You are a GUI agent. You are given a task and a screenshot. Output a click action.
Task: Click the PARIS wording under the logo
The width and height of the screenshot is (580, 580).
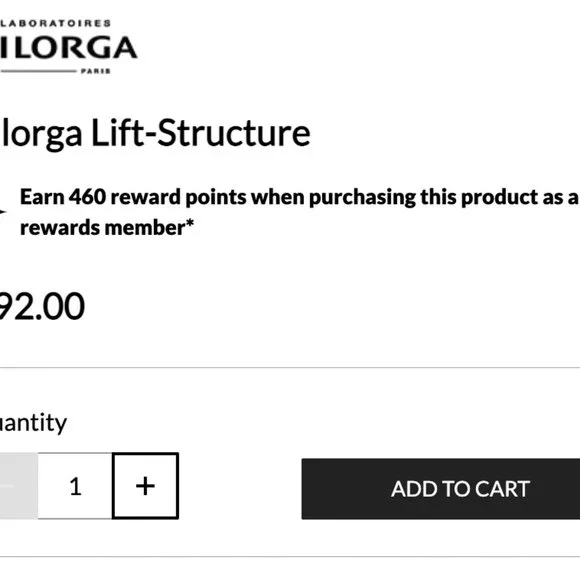point(95,71)
